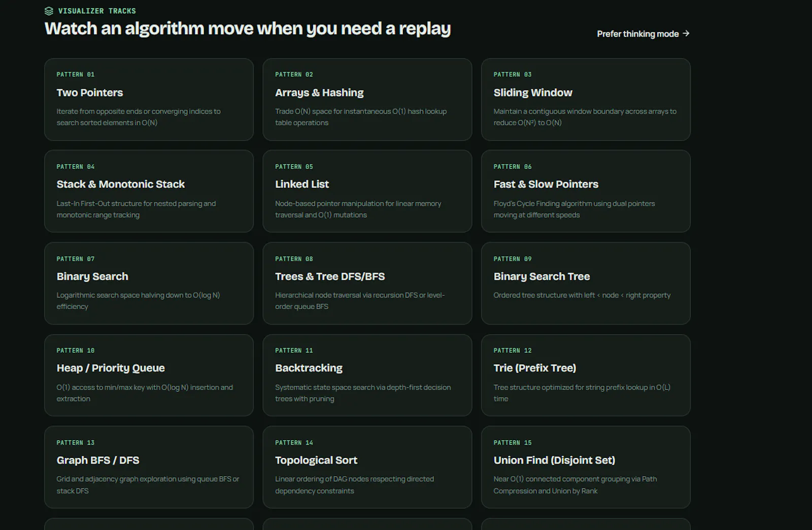Image resolution: width=812 pixels, height=530 pixels.
Task: Click the 'PATTERN 15' label
Action: coord(513,443)
